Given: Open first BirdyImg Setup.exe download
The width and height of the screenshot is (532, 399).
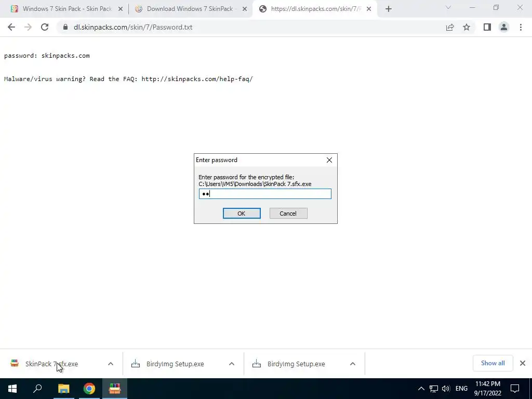Looking at the screenshot, I should coord(175,364).
